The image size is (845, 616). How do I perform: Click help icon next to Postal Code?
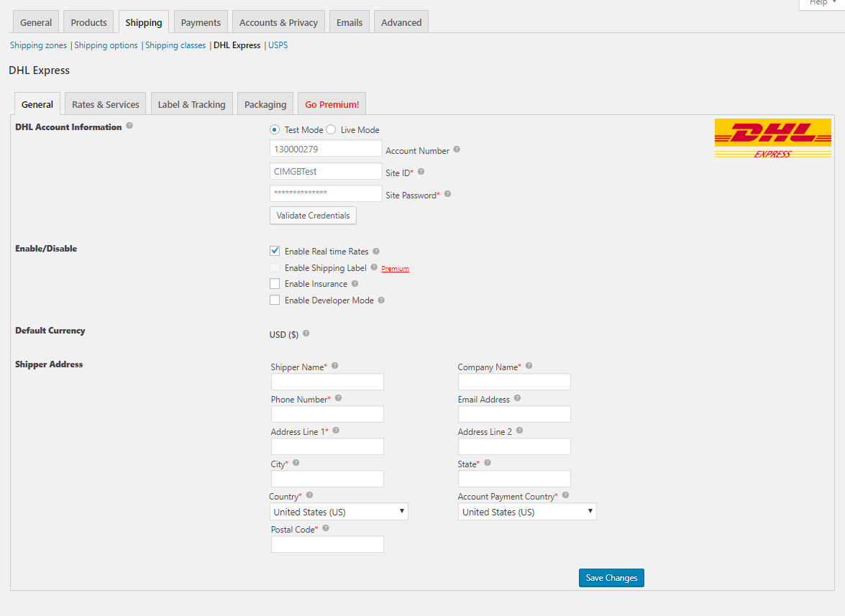pos(326,528)
